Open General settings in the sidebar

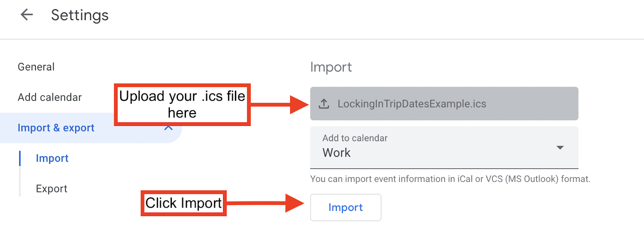tap(36, 67)
